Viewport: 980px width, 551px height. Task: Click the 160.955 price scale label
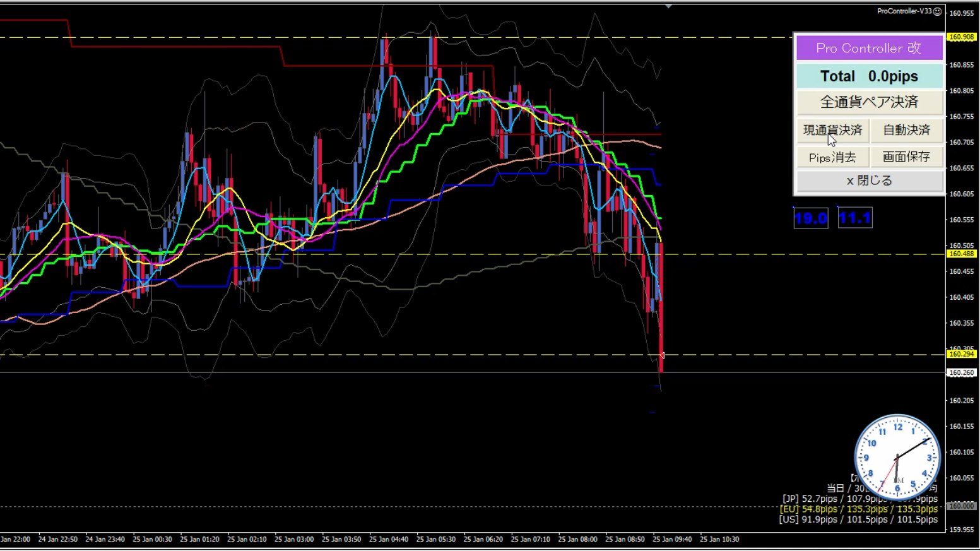point(962,13)
